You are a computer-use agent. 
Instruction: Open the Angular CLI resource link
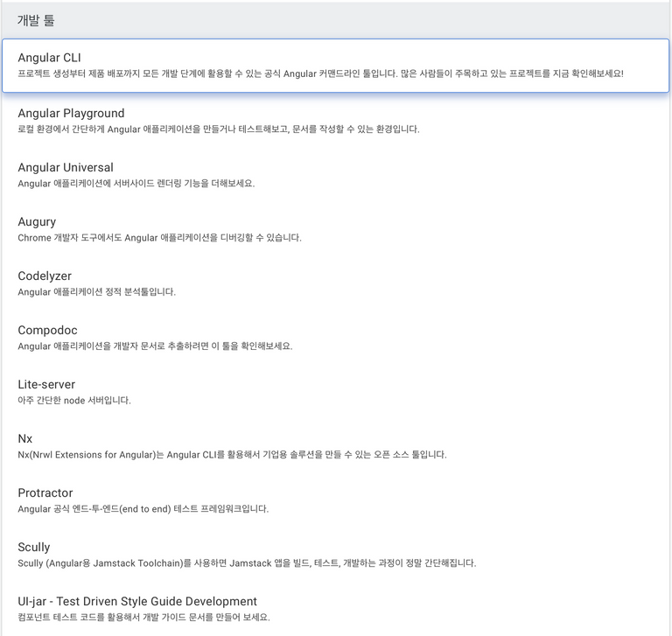pyautogui.click(x=335, y=66)
